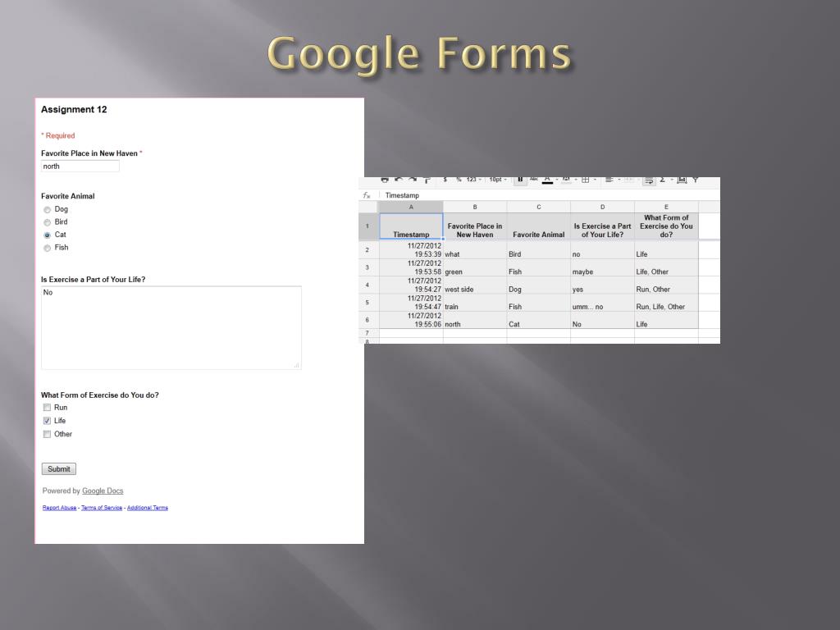Select column E header
The image size is (840, 630).
click(x=666, y=207)
